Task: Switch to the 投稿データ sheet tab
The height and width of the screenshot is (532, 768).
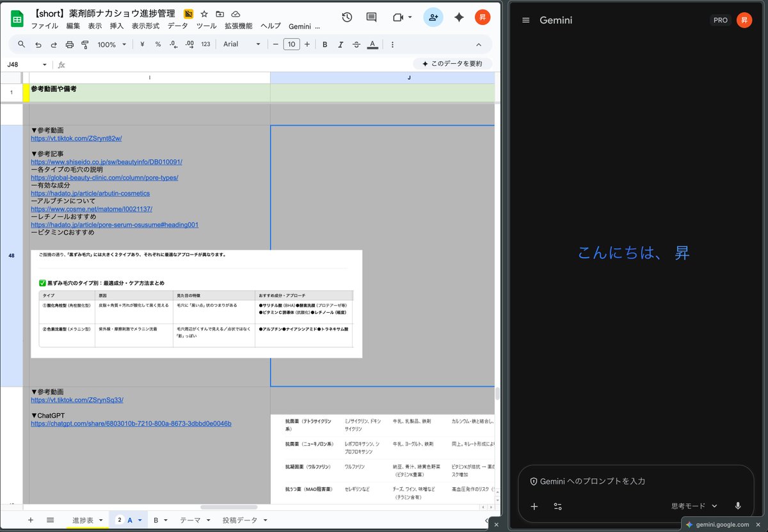Action: point(239,520)
